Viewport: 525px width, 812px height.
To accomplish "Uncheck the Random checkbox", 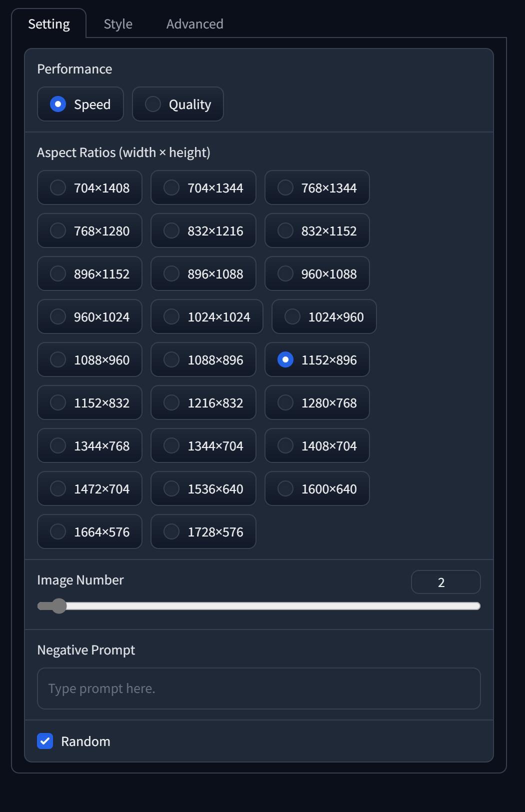I will coord(45,741).
